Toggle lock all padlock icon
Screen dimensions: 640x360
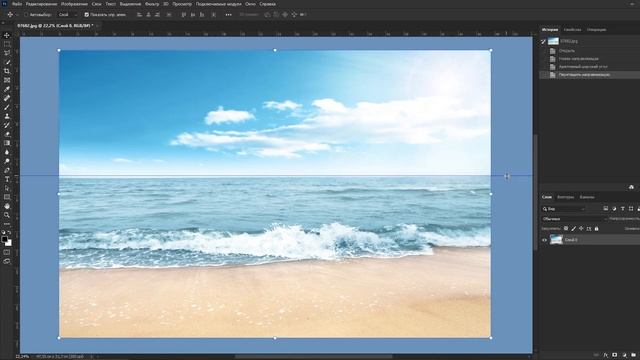pyautogui.click(x=596, y=229)
